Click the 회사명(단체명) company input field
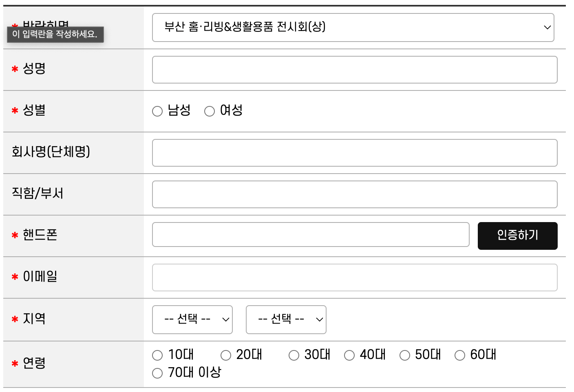This screenshot has height=392, width=574. [x=354, y=153]
